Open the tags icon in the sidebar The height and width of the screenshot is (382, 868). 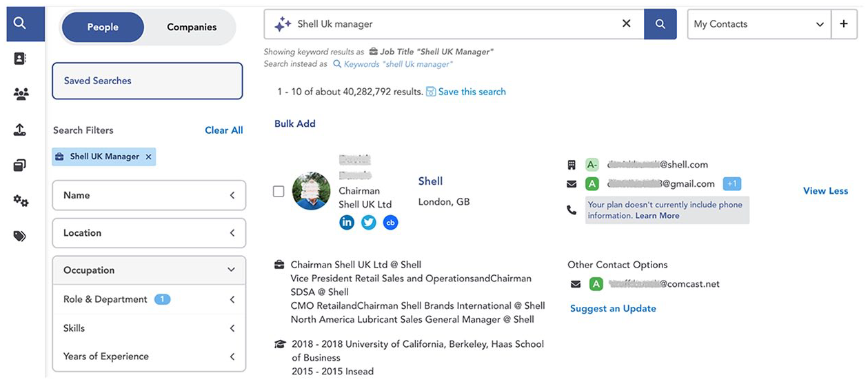(x=20, y=237)
